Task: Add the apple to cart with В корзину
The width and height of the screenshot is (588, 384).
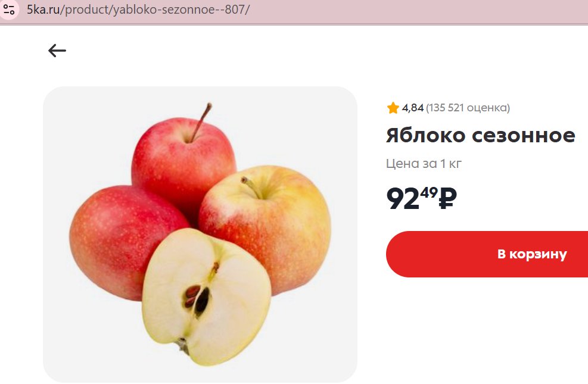Action: pyautogui.click(x=487, y=254)
